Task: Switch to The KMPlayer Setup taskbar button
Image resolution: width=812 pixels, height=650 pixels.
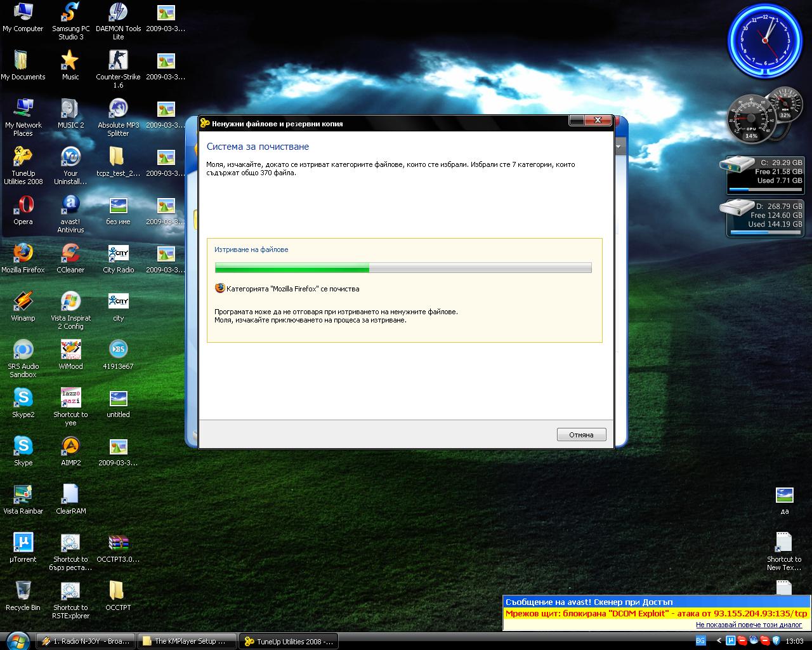Action: coord(187,641)
